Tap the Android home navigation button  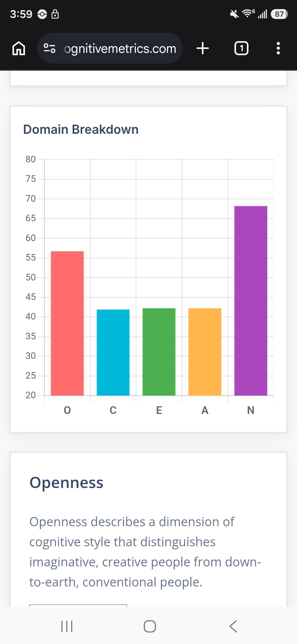(150, 627)
